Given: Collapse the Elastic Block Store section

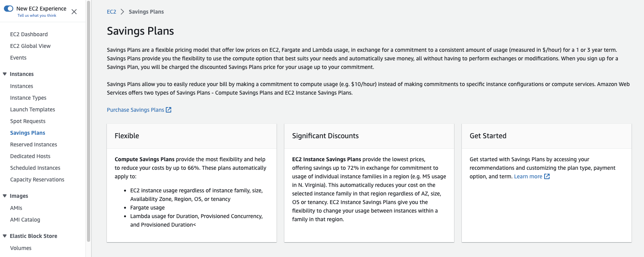Looking at the screenshot, I should click(x=5, y=236).
